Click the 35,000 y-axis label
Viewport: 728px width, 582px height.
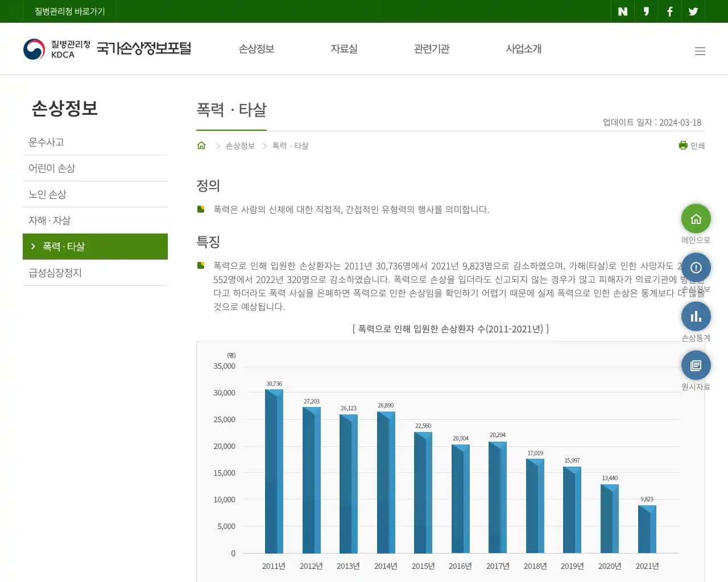pos(224,366)
